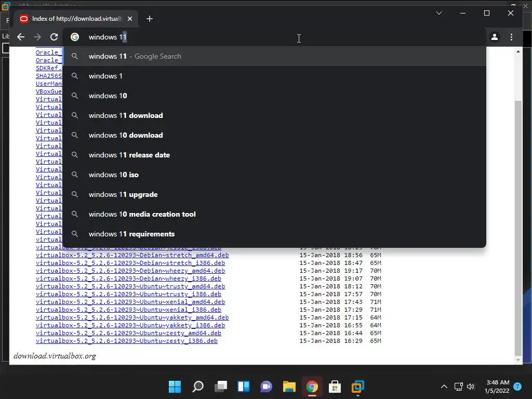Open Ubuntu~trusty_i386.deb download link
Screen dimensions: 532x399
[x=129, y=294]
